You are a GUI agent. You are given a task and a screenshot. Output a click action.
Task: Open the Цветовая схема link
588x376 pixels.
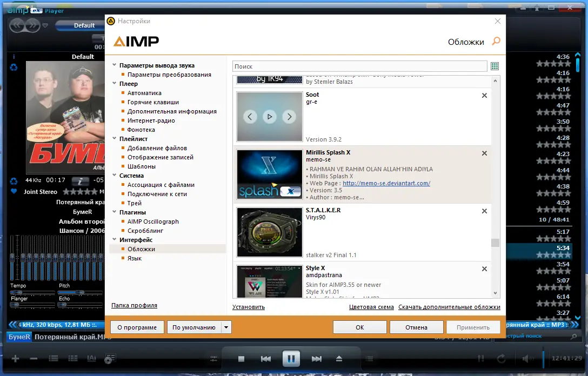pyautogui.click(x=371, y=307)
